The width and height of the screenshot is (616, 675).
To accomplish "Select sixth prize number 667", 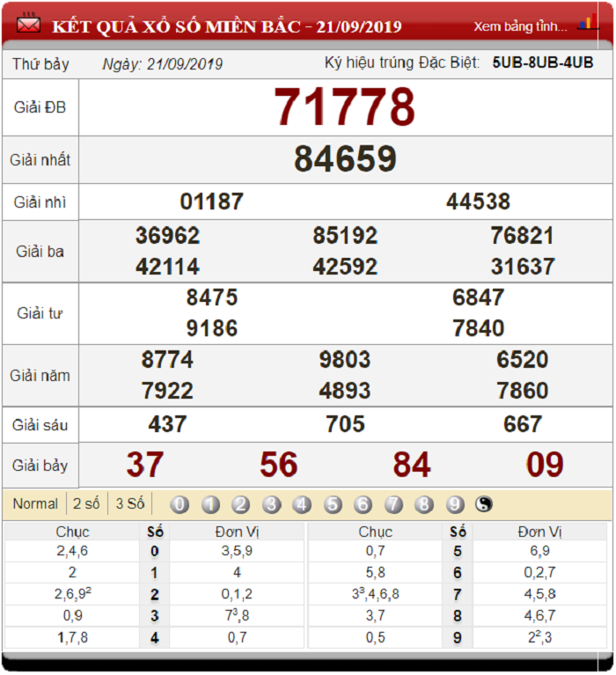I will tap(523, 424).
